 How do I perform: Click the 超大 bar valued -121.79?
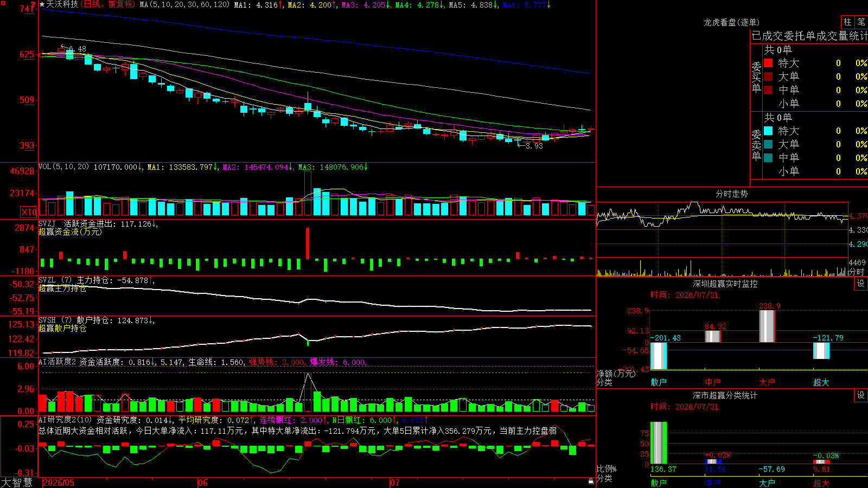821,351
